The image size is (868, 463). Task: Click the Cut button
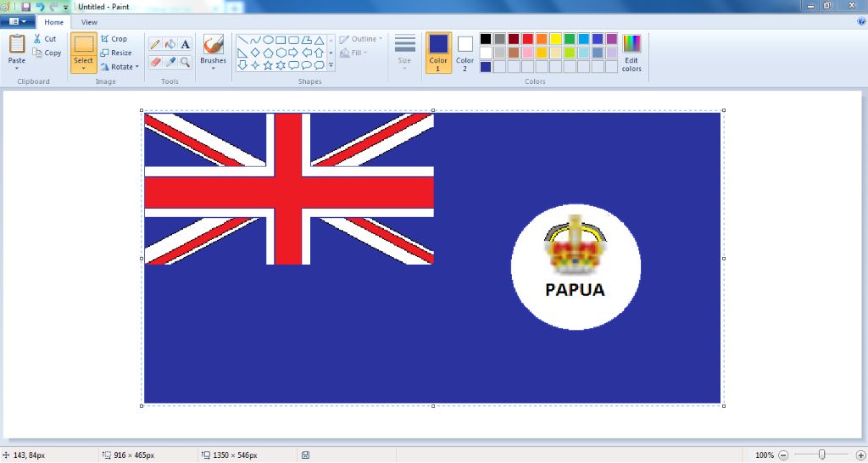click(x=45, y=39)
